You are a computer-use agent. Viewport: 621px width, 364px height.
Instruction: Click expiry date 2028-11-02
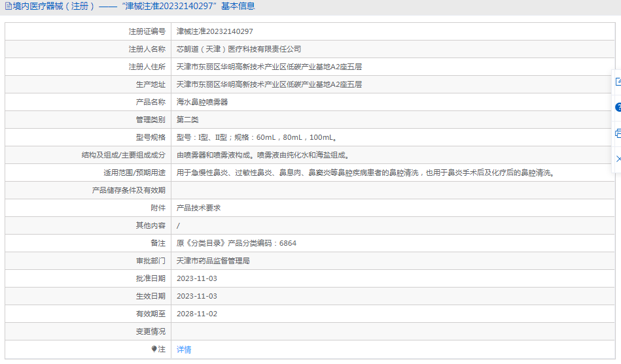[197, 314]
